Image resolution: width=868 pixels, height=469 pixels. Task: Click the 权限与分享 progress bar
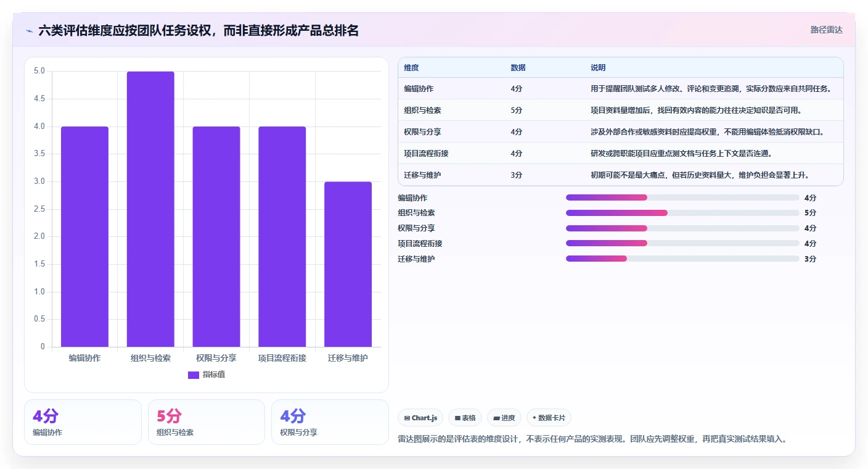(682, 228)
